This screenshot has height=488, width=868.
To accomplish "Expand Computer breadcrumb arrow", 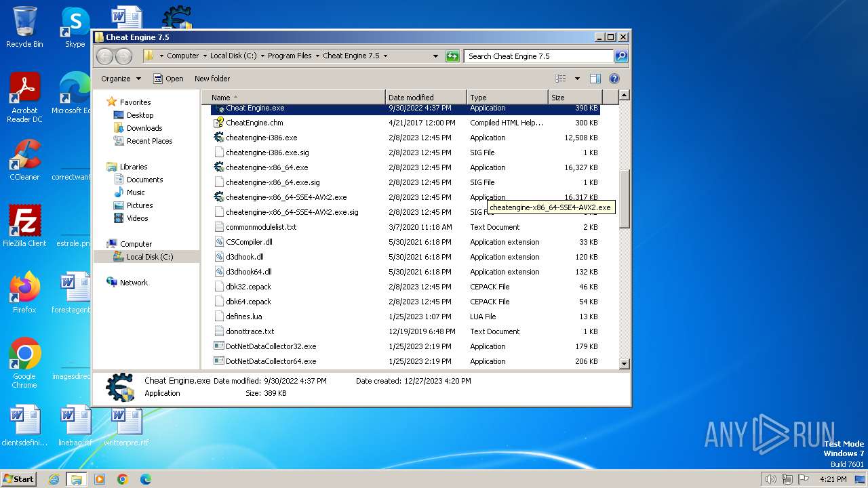I will [x=205, y=56].
